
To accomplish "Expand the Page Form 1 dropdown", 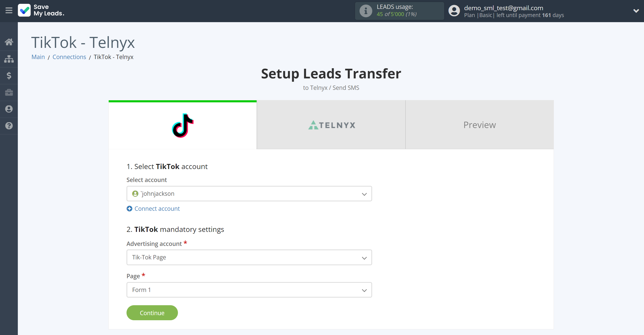I will pyautogui.click(x=364, y=290).
